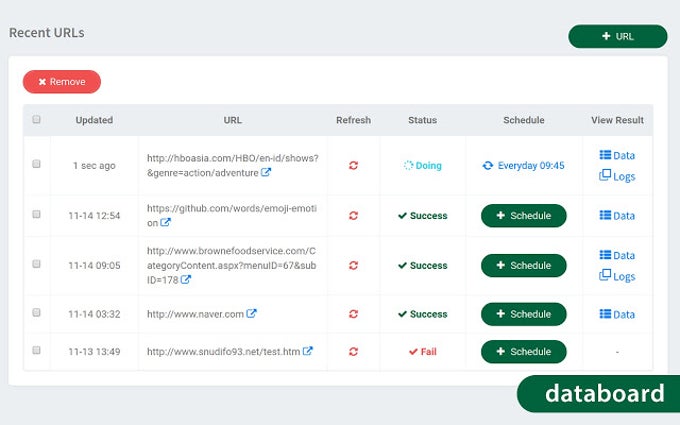Refresh the github.com emoji URL row
Image resolution: width=680 pixels, height=425 pixels.
click(x=353, y=216)
